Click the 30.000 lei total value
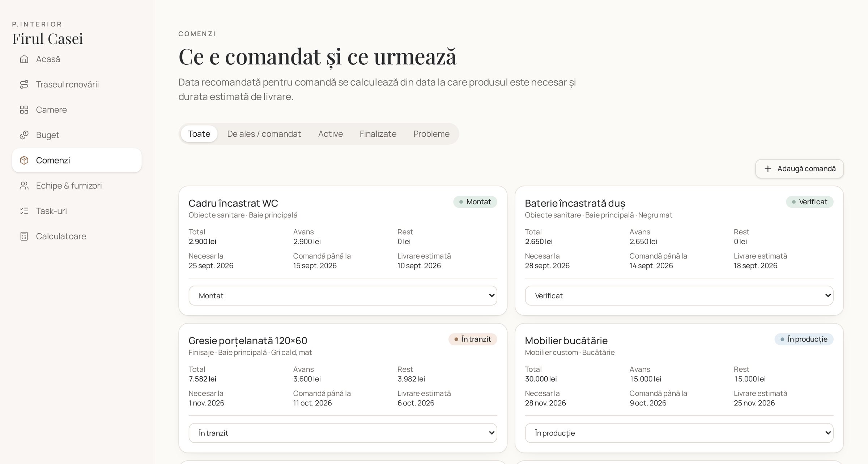This screenshot has width=868, height=464. click(x=541, y=379)
